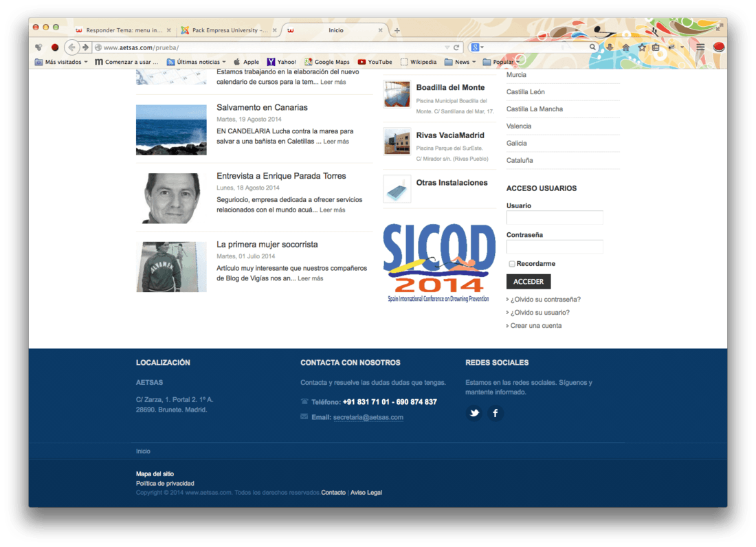Go to the browser home icon
This screenshot has width=756, height=547.
click(x=626, y=47)
